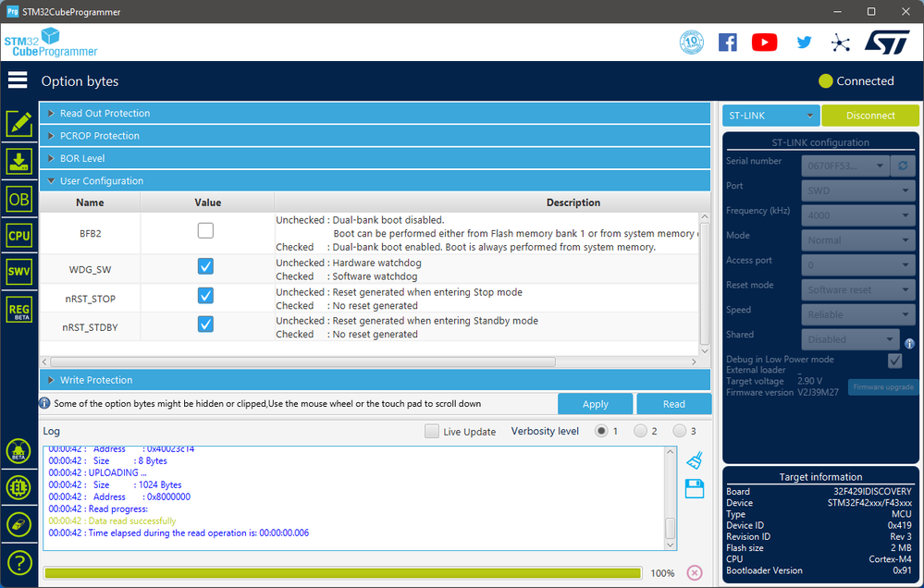Enable the Live Update checkbox

tap(432, 431)
